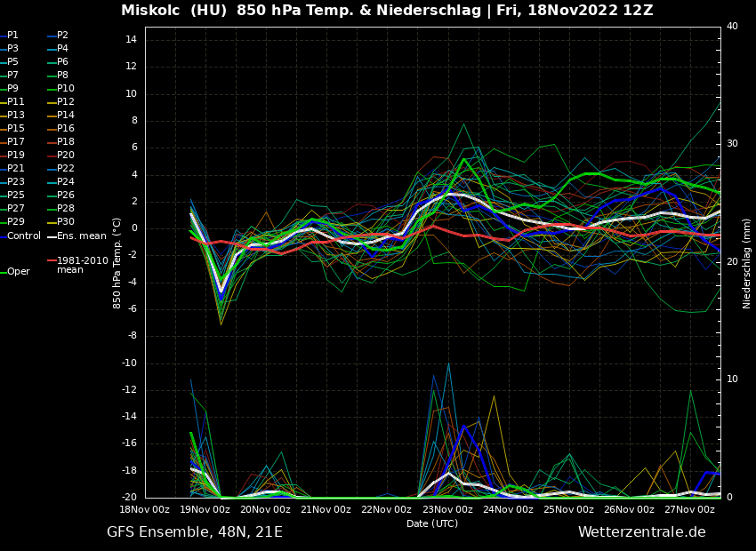Click the Wetterzentrale.de text

(641, 532)
